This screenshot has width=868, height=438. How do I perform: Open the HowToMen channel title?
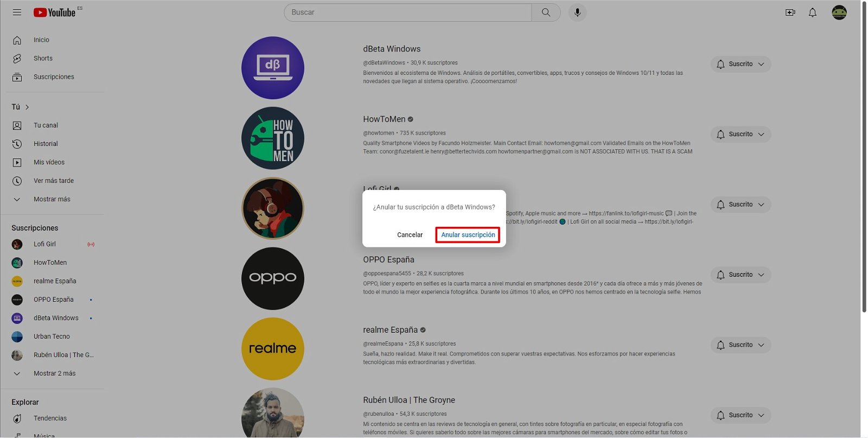point(384,119)
